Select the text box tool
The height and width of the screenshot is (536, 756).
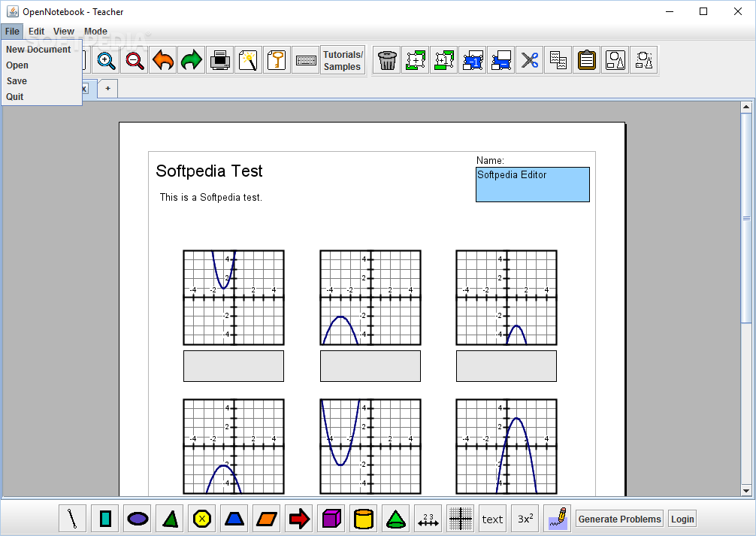click(x=493, y=519)
